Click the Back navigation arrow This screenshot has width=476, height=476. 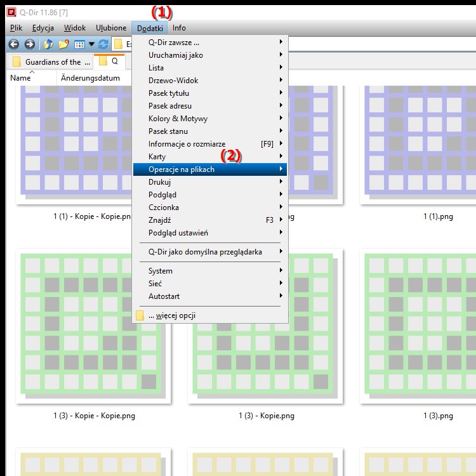(x=13, y=44)
